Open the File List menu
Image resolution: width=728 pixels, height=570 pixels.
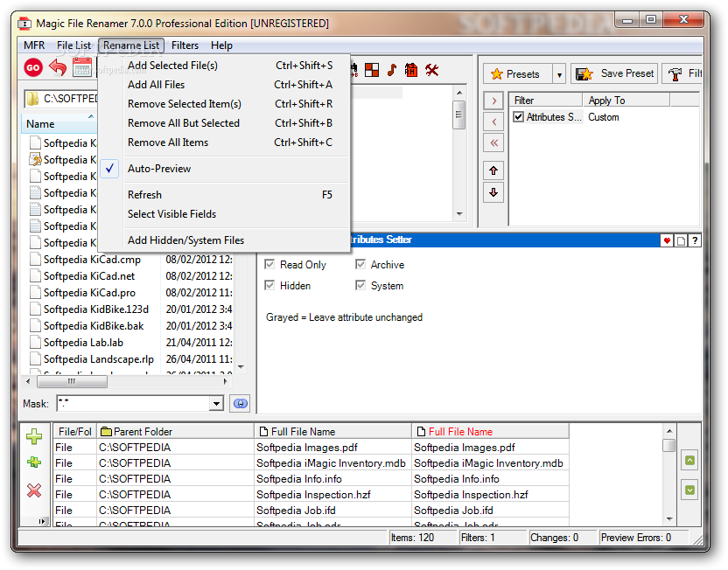click(x=73, y=45)
